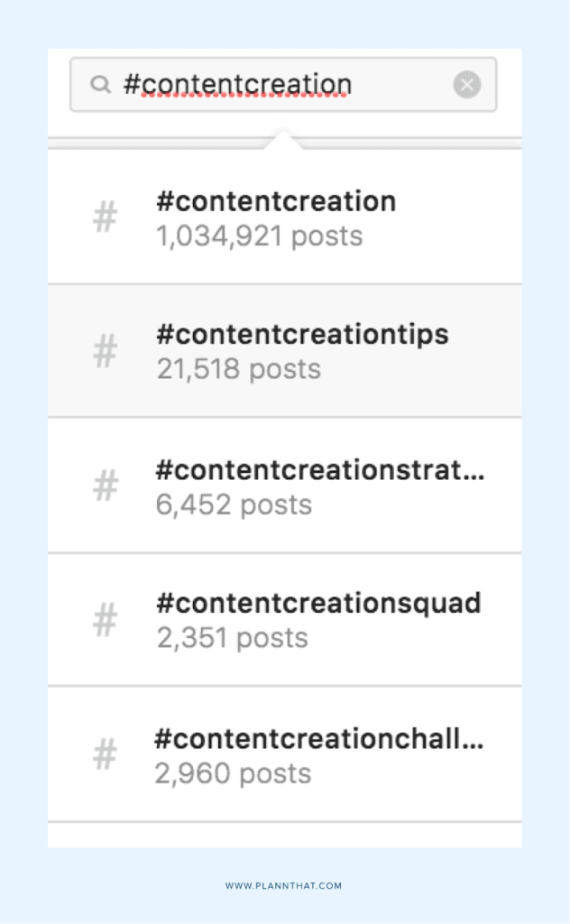
Task: Click the partially visible result row at the bottom
Action: click(x=284, y=836)
